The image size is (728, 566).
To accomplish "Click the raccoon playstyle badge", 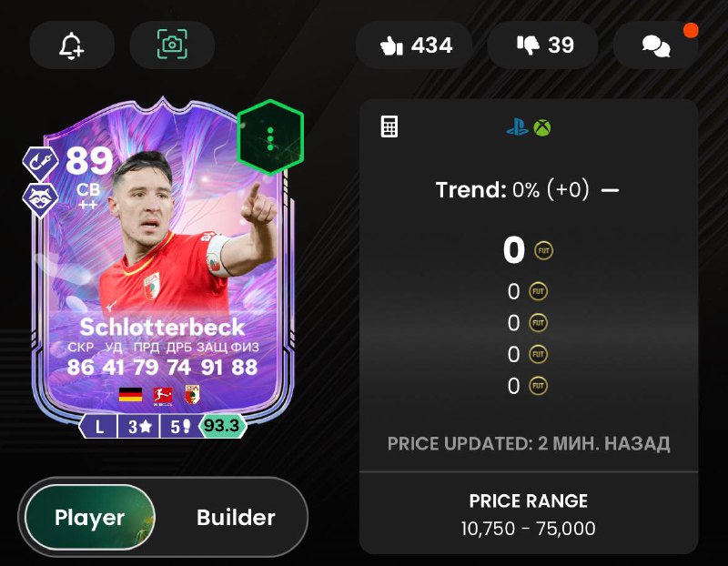I will coord(40,199).
